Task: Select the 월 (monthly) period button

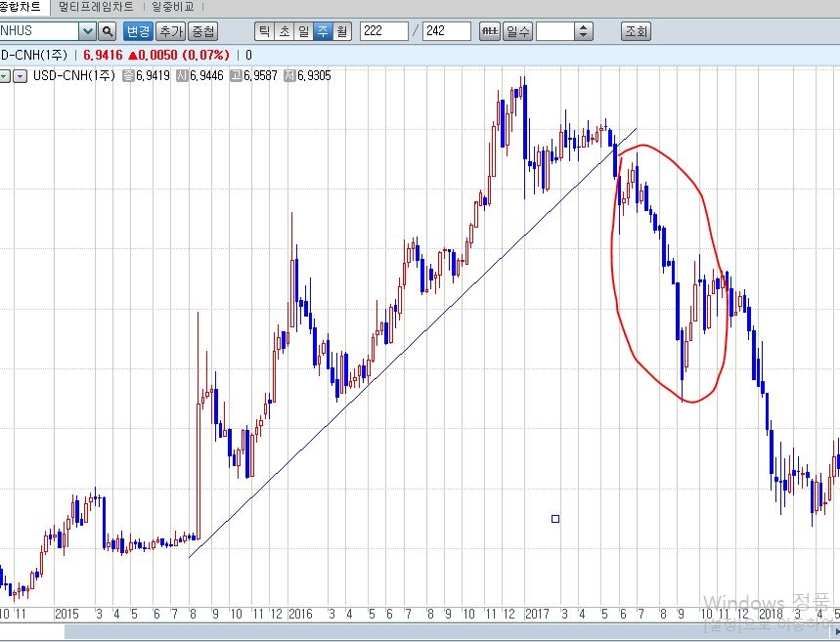Action: tap(341, 31)
